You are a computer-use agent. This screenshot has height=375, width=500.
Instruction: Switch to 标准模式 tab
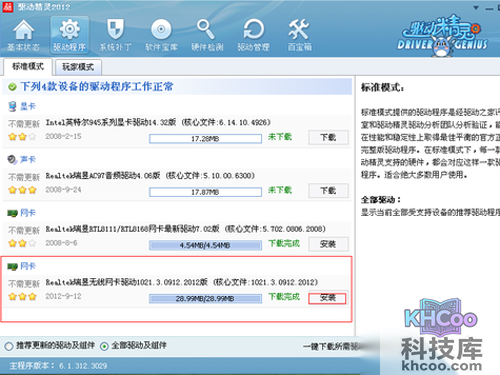[28, 67]
